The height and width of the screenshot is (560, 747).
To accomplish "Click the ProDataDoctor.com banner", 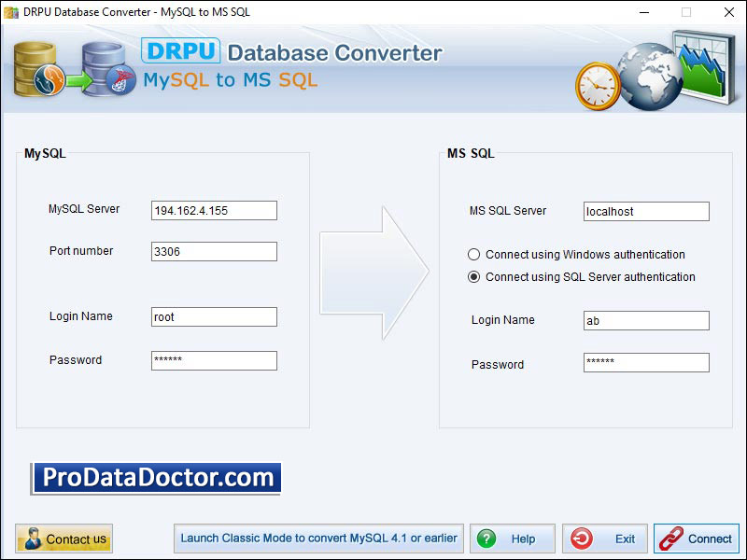I will point(156,478).
